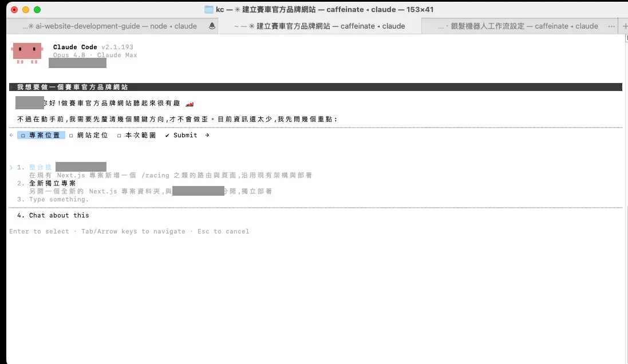The image size is (628, 364).
Task: Click the description line mentioning /racing route
Action: (171, 175)
